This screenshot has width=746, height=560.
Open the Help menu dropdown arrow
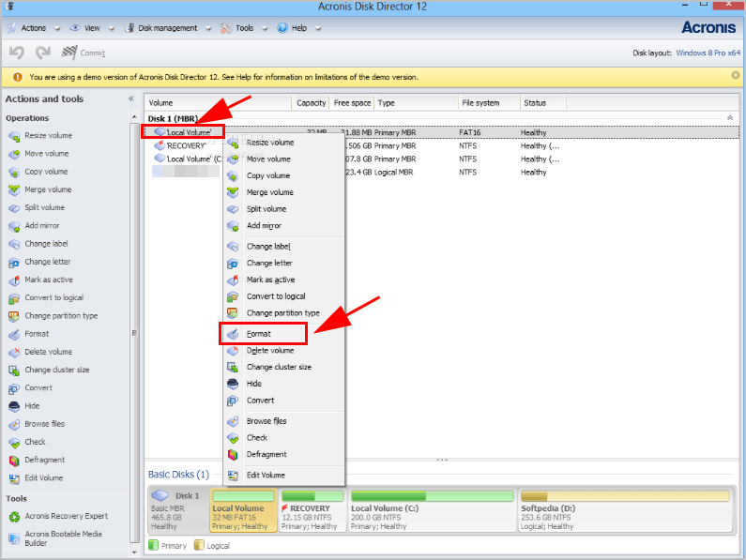coord(318,28)
